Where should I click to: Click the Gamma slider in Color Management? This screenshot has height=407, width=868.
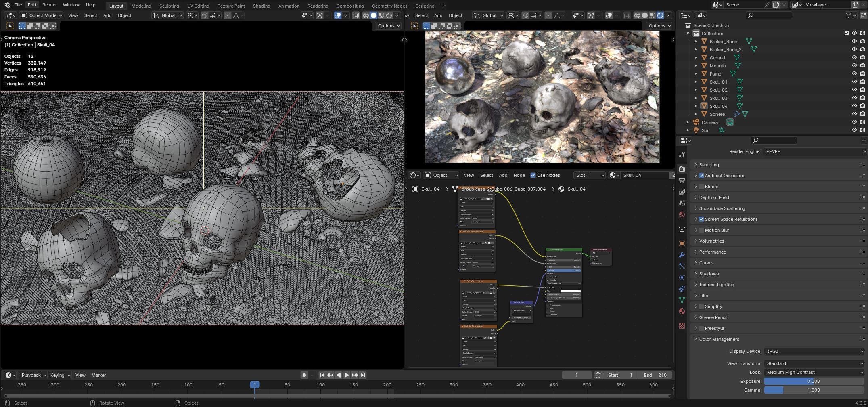[x=813, y=390]
